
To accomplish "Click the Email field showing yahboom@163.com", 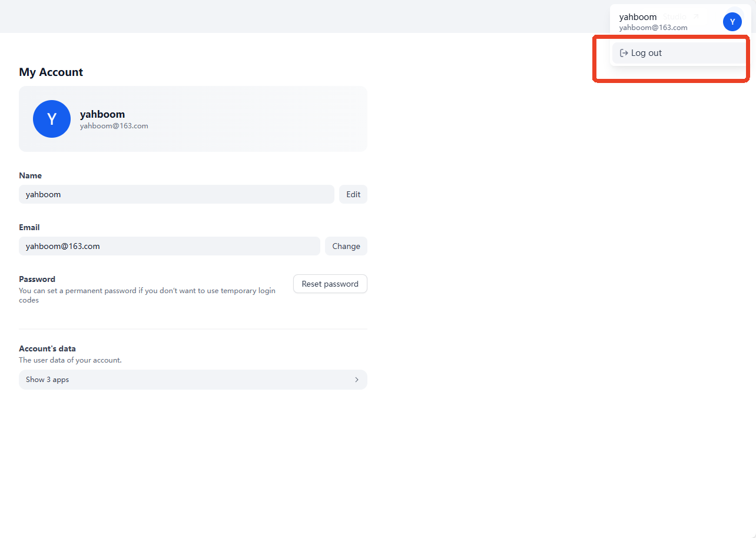I will point(170,246).
